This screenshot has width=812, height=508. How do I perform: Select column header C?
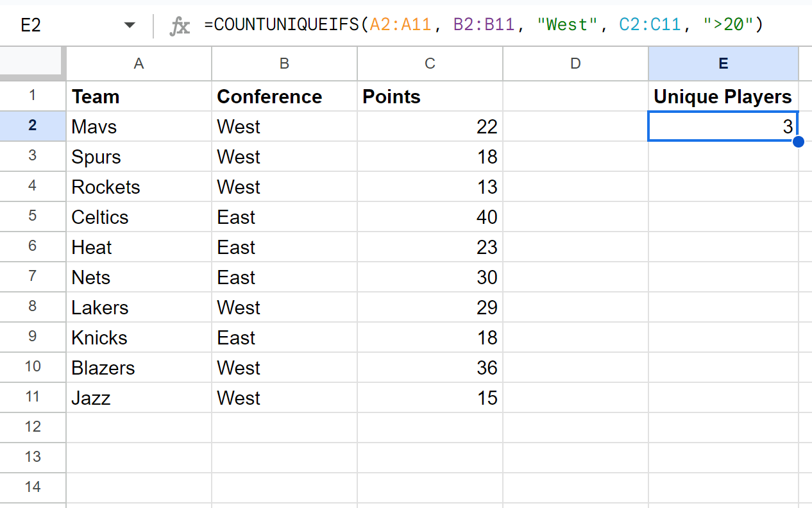pyautogui.click(x=429, y=63)
